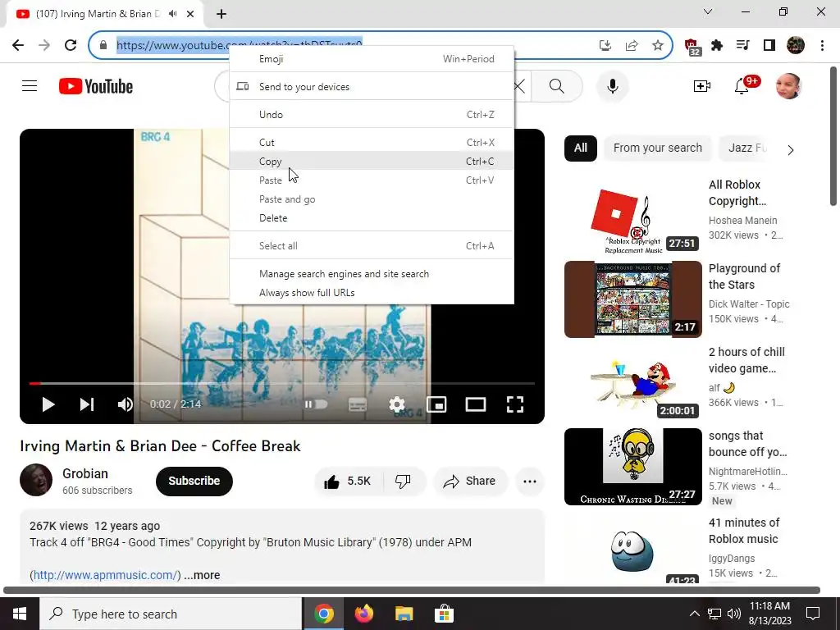
Task: Open the Grobian channel avatar
Action: tap(36, 480)
